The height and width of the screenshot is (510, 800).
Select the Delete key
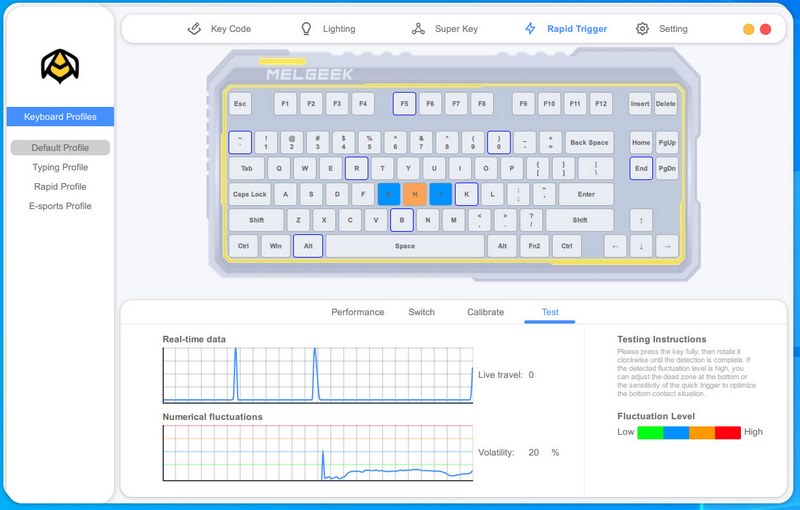[666, 104]
